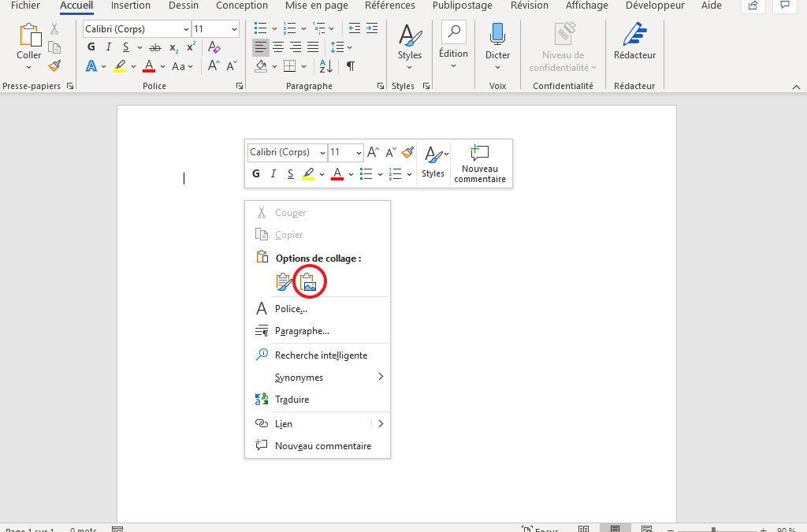
Task: Expand the Synonymes submenu
Action: (x=381, y=378)
